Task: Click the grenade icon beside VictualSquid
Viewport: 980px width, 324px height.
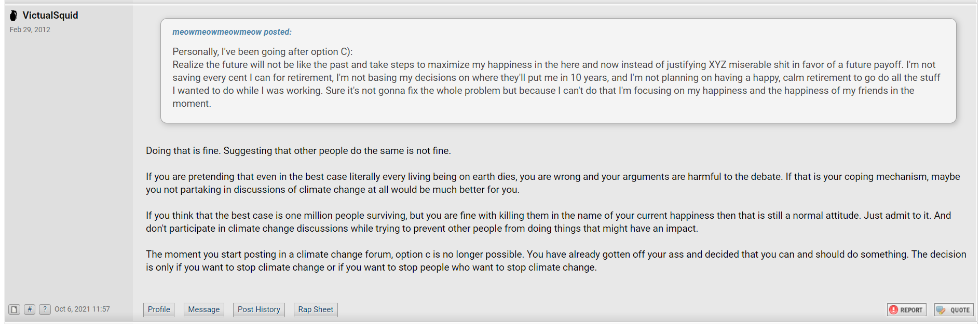Action: click(13, 16)
